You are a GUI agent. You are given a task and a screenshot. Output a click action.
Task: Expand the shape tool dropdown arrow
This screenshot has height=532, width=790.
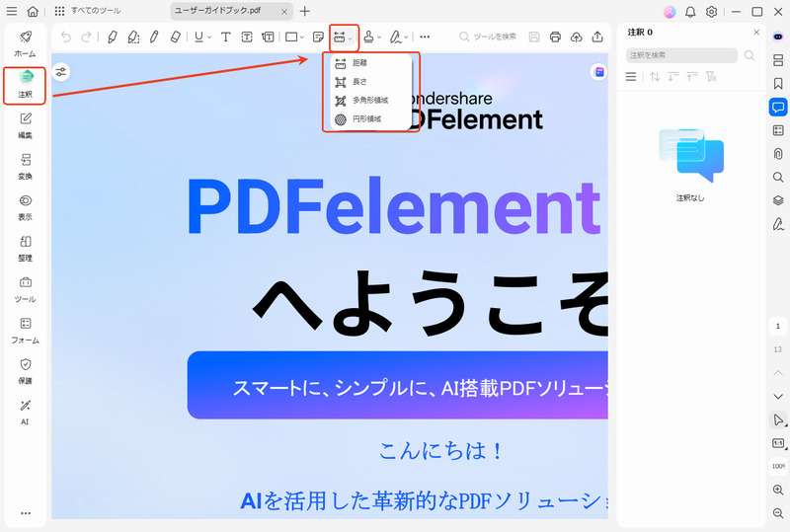tap(302, 38)
